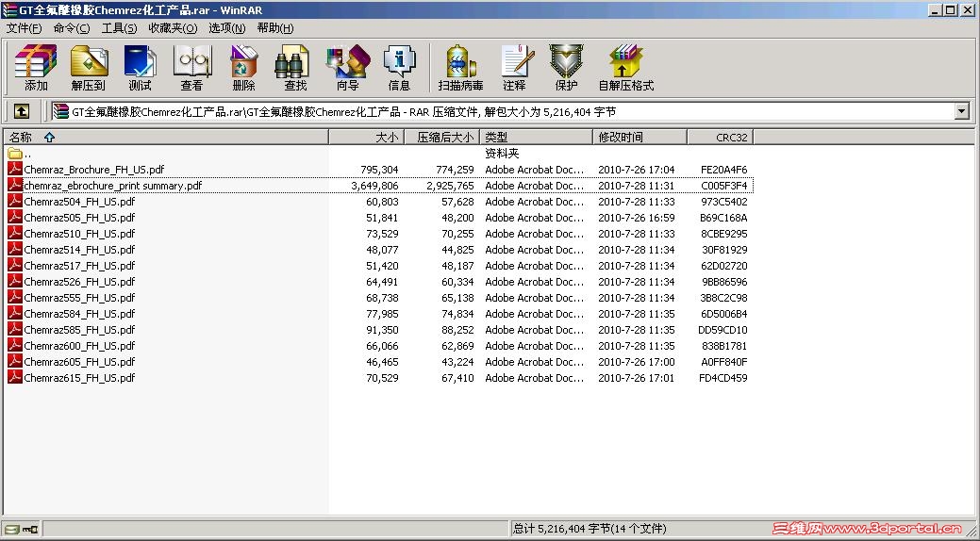Click the Add (添加) toolbar icon
980x541 pixels.
[36, 68]
